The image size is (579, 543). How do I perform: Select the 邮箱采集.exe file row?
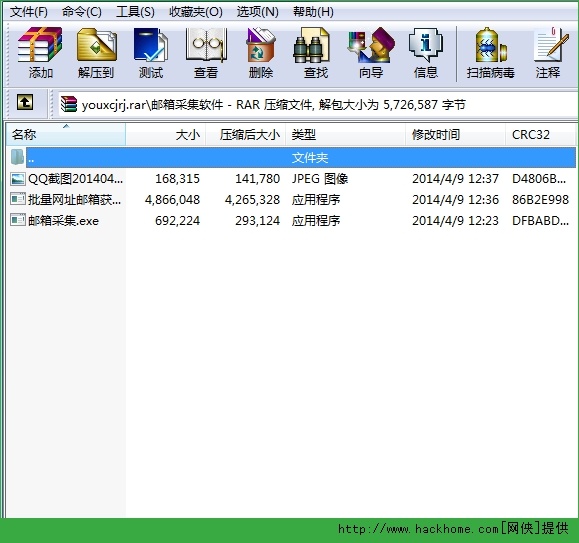point(291,221)
